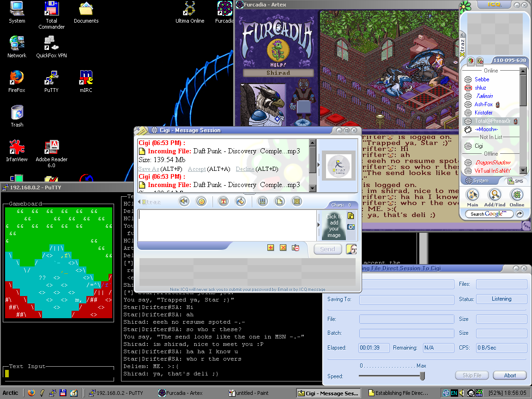Click the flower icon above contact list
The image size is (532, 399).
coord(471,61)
